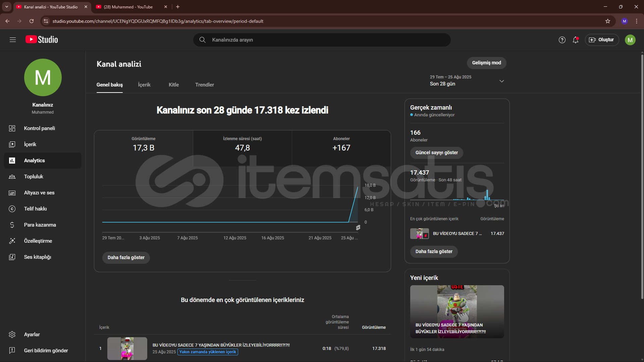Image resolution: width=644 pixels, height=362 pixels.
Task: Open the ranked video title BU VİDEOYU SADECE 7 YAŞINDAN
Action: pyautogui.click(x=221, y=345)
